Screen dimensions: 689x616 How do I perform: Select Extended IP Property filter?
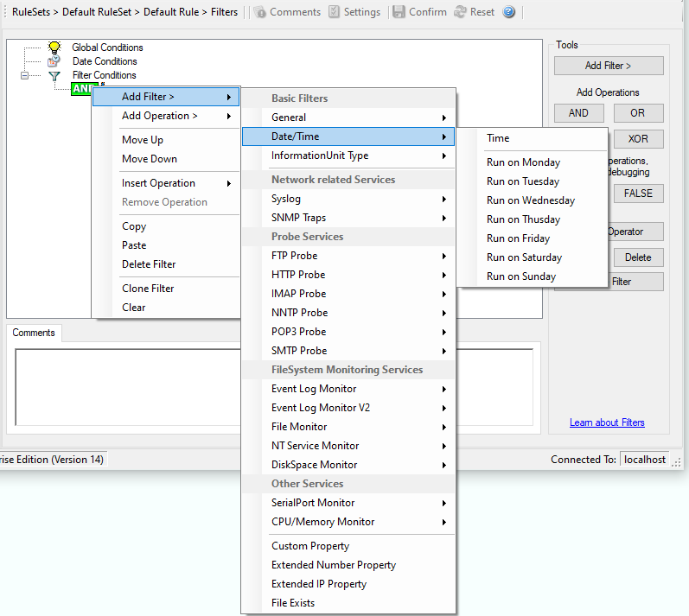pos(318,584)
